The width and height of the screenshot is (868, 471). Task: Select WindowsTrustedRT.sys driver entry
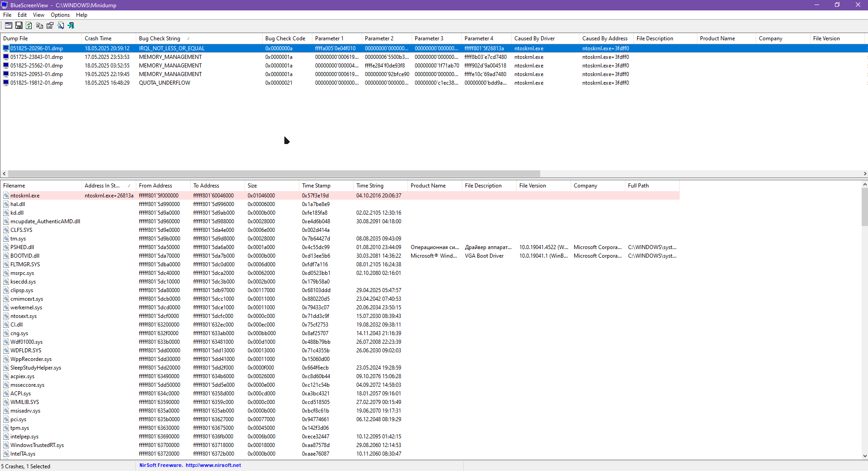pos(37,445)
